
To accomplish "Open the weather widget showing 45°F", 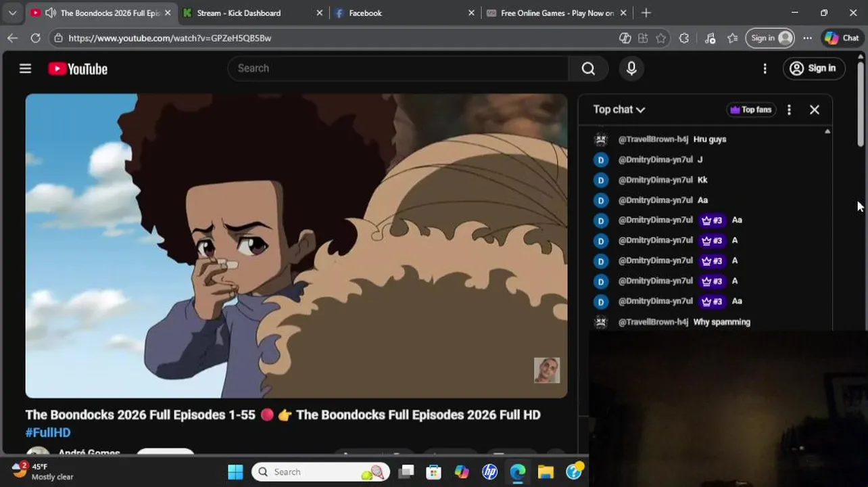I will 42,471.
